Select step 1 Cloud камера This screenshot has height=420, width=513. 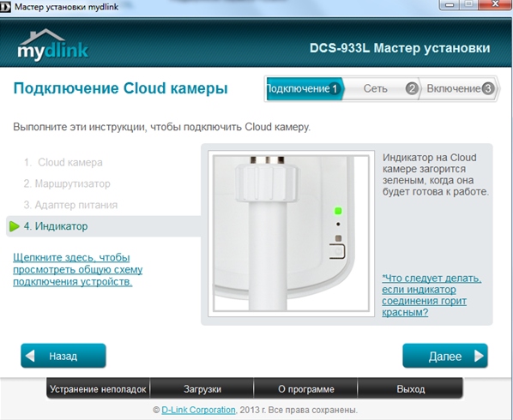[x=63, y=163]
